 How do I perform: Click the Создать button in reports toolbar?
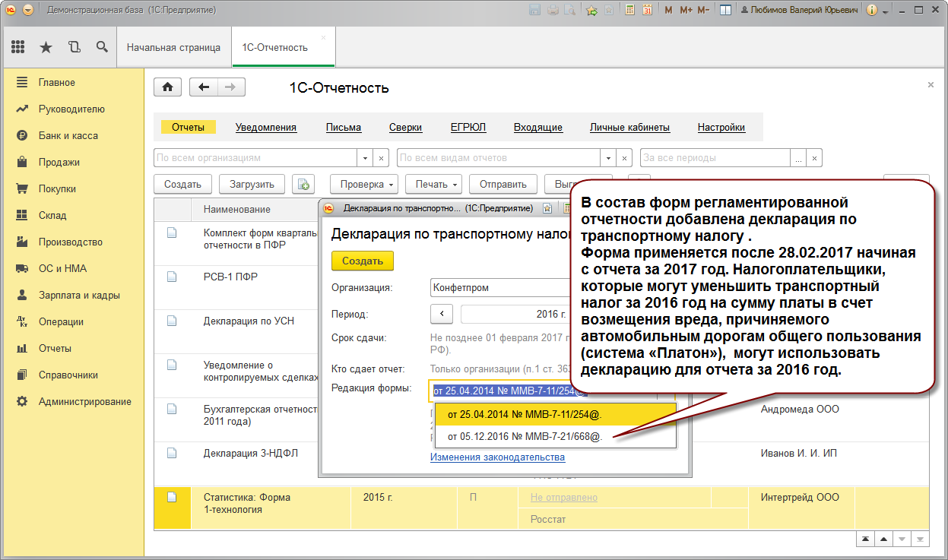coord(182,184)
